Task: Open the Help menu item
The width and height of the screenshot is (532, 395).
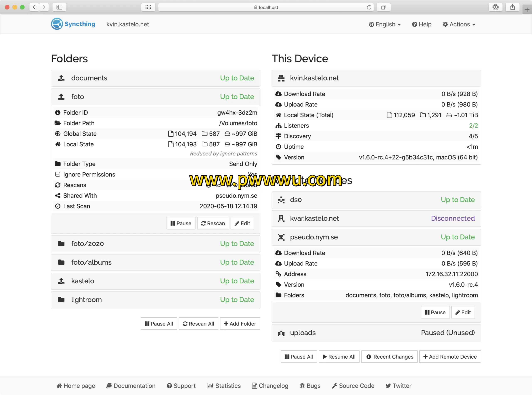Action: tap(422, 24)
